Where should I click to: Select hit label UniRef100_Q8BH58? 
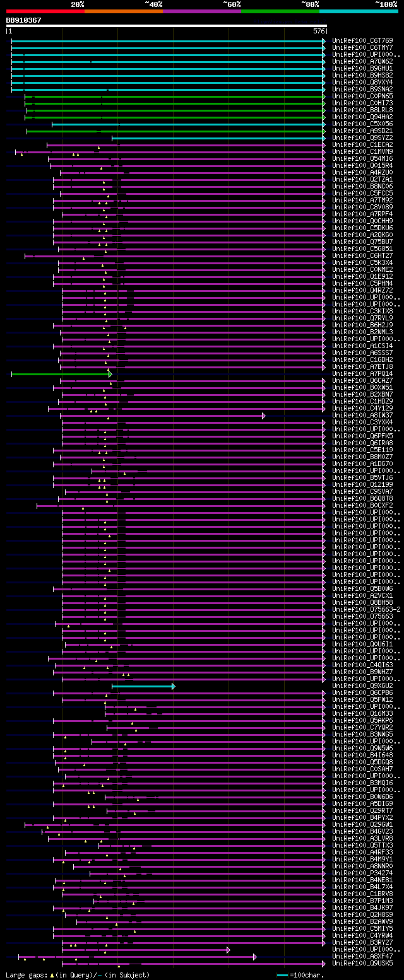(x=362, y=602)
